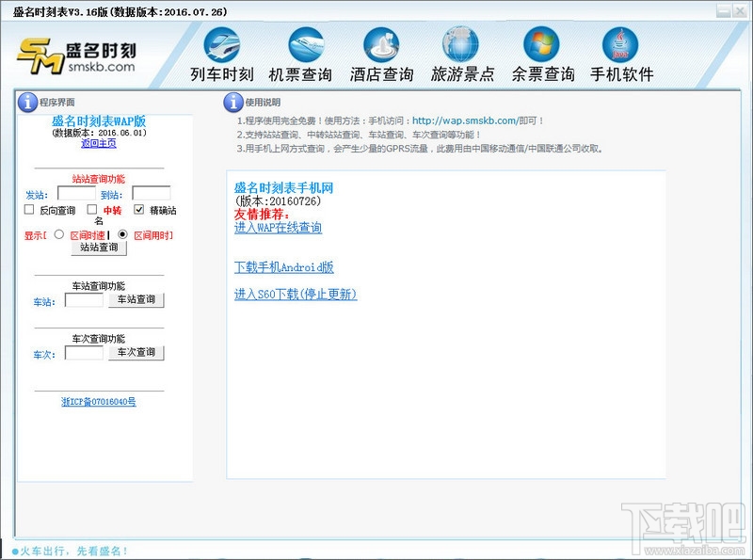Image resolution: width=753 pixels, height=560 pixels.
Task: Select the 机票查询 menu label
Action: coord(300,74)
